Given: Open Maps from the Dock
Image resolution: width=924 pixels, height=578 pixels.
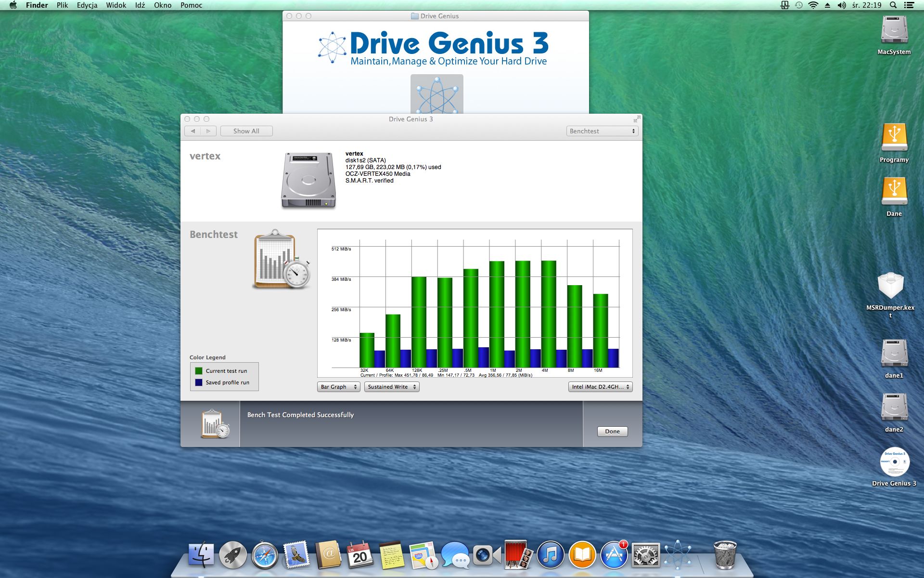Looking at the screenshot, I should (423, 555).
